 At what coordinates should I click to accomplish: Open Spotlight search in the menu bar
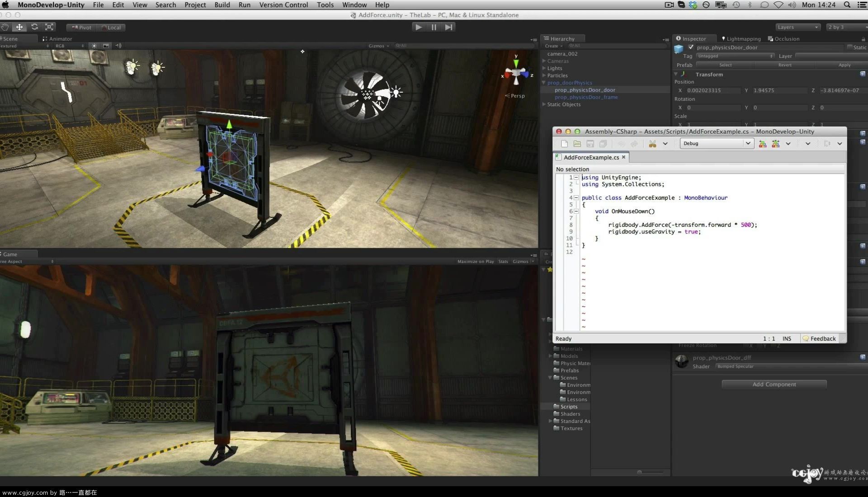846,5
